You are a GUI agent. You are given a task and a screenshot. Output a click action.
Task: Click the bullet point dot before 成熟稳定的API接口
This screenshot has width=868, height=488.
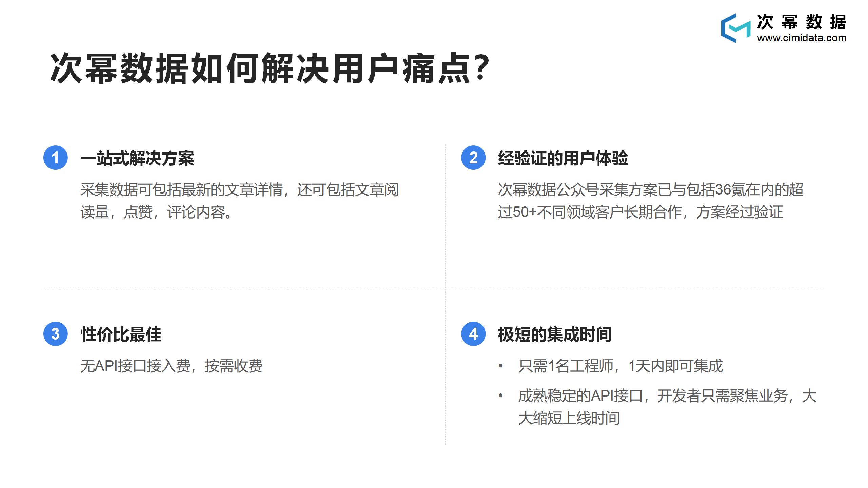500,395
